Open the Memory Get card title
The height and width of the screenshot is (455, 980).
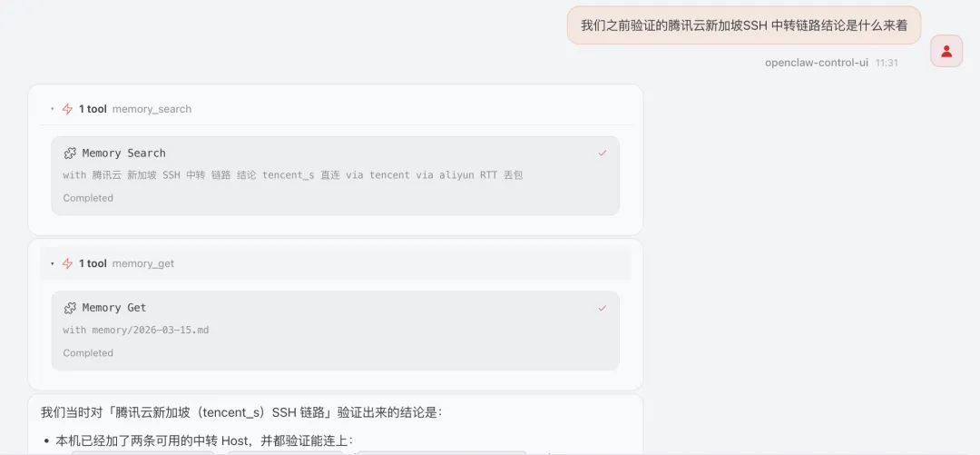tap(113, 308)
